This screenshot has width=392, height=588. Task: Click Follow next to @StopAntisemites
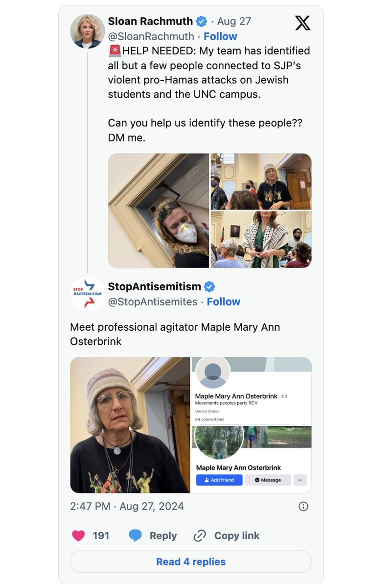[x=223, y=302]
